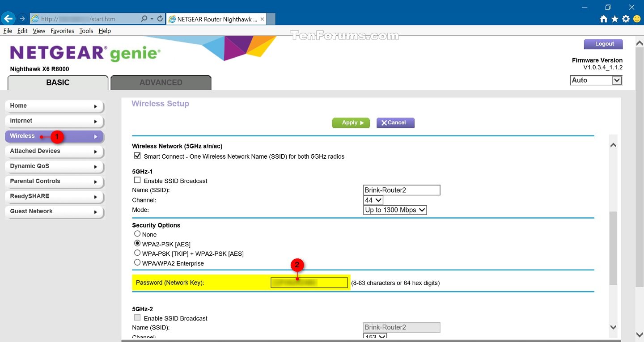This screenshot has width=644, height=342.
Task: Select the WPA2-PSK [AES] option
Action: (x=137, y=244)
